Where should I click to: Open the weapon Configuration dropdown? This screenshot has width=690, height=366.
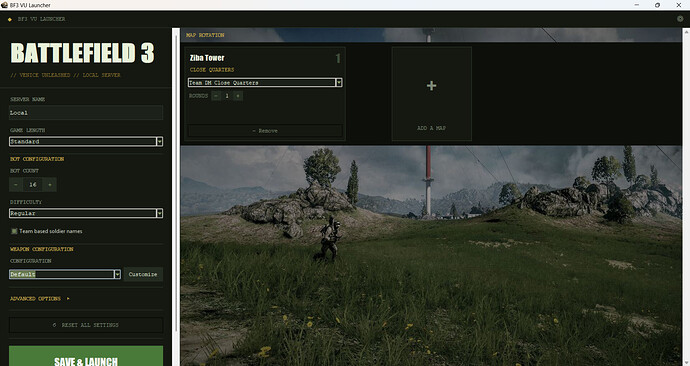pyautogui.click(x=65, y=274)
